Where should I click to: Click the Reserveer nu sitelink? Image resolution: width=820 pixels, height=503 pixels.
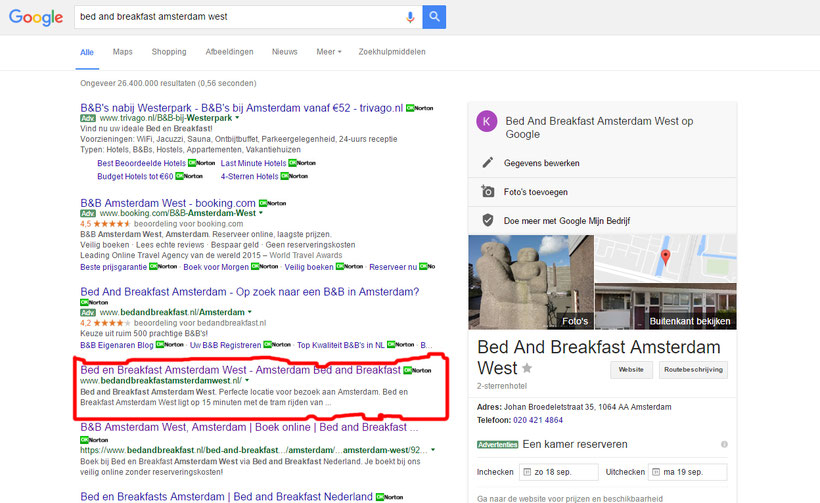click(x=393, y=267)
